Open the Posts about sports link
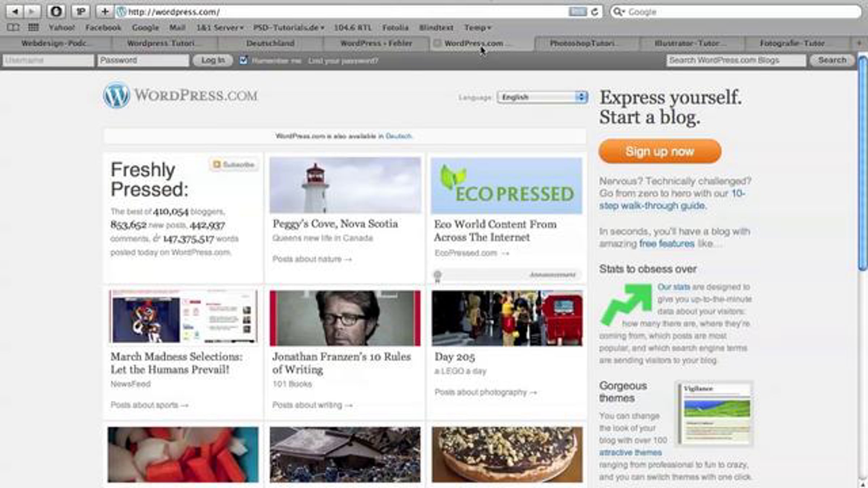Screen dimensions: 868x488 pyautogui.click(x=149, y=405)
